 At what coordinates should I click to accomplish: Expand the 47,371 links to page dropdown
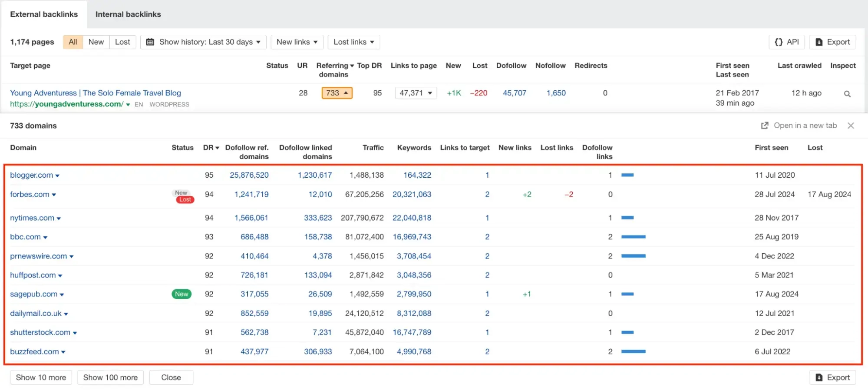click(416, 93)
